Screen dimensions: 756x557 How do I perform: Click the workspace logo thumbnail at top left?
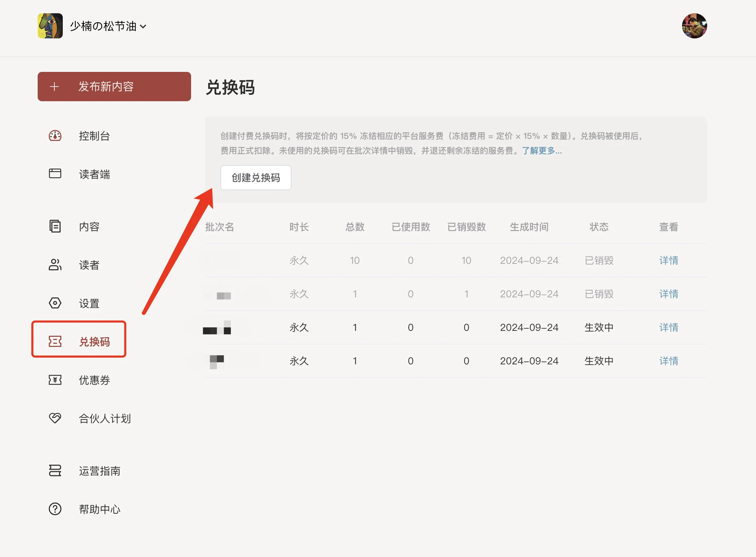[50, 26]
